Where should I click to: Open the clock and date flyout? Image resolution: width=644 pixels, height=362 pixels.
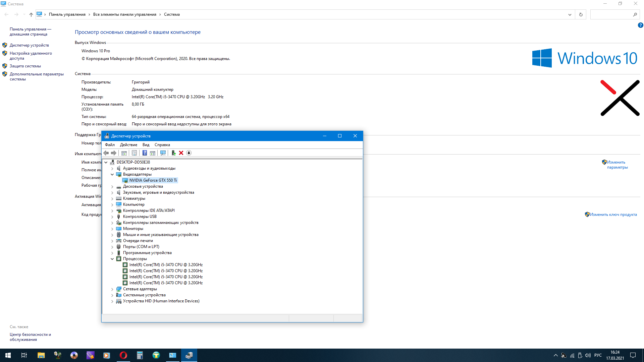(615, 355)
